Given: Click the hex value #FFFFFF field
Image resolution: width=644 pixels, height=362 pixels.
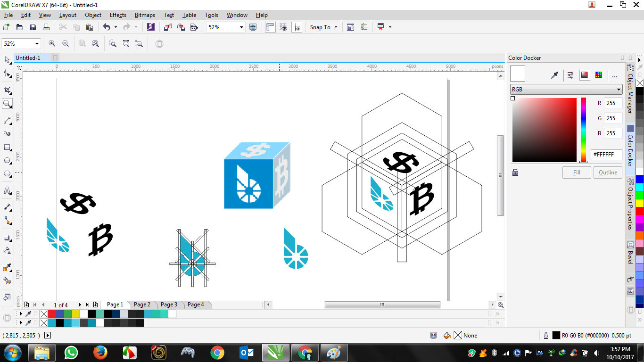Looking at the screenshot, I should [606, 155].
